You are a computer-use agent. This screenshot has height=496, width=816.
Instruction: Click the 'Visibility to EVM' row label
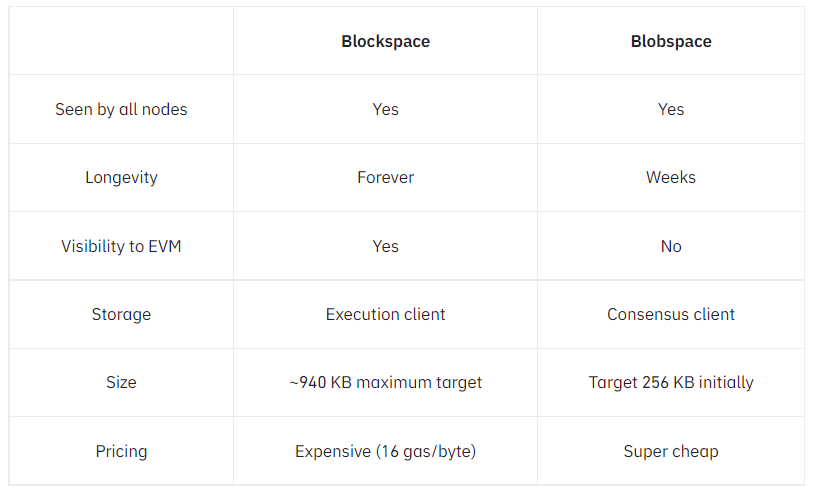[121, 246]
